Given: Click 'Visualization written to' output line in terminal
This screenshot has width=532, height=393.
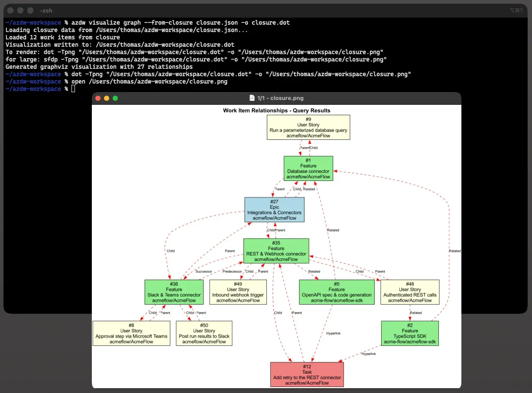Looking at the screenshot, I should (120, 45).
